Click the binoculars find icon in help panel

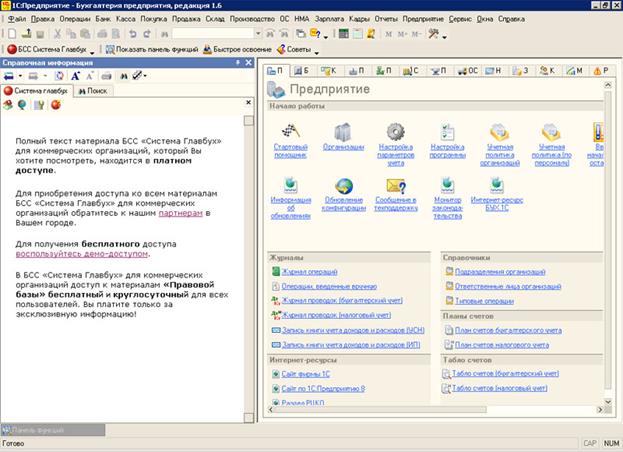(x=124, y=76)
